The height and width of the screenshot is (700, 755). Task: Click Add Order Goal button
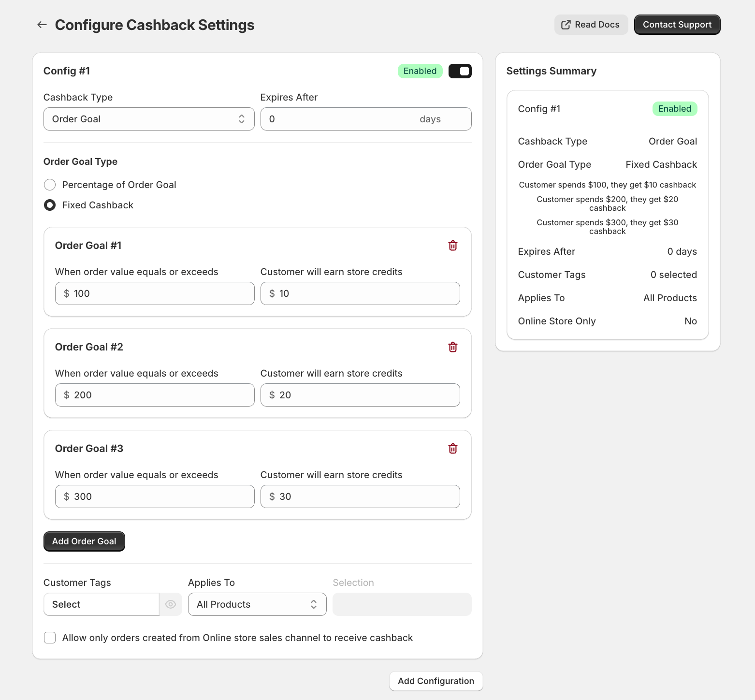coord(84,541)
